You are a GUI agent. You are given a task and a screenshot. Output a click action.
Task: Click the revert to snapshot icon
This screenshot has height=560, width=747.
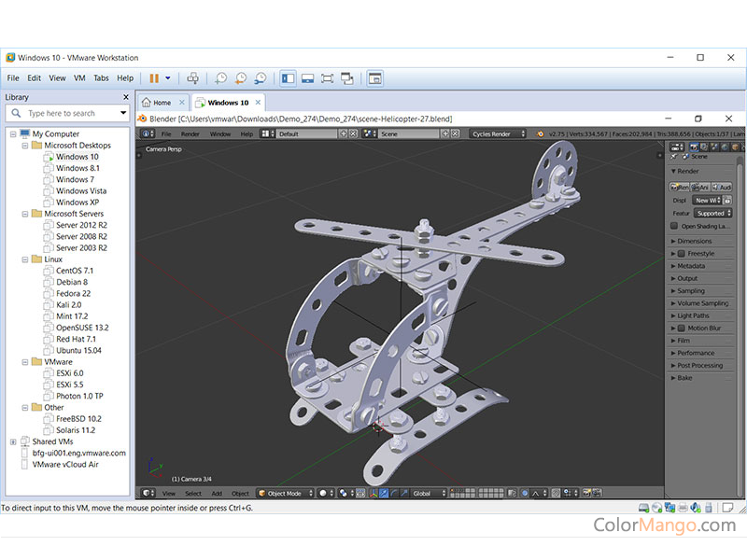[x=241, y=78]
